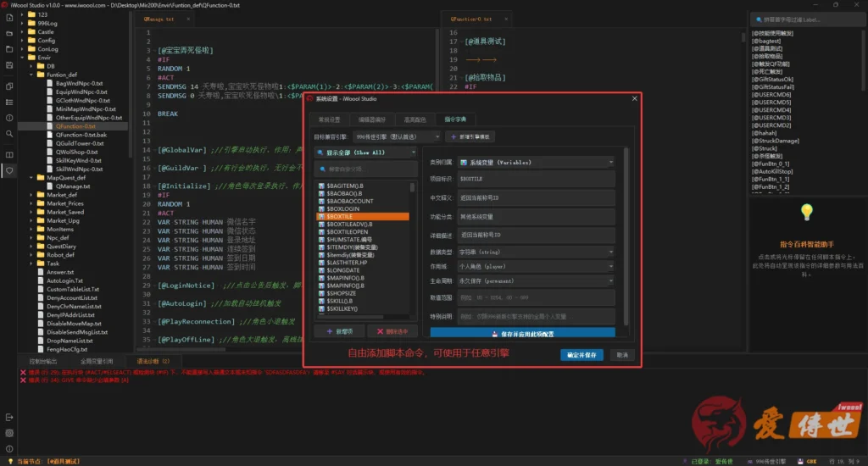Collapse the Envir folder
This screenshot has height=466, width=868.
(22, 57)
